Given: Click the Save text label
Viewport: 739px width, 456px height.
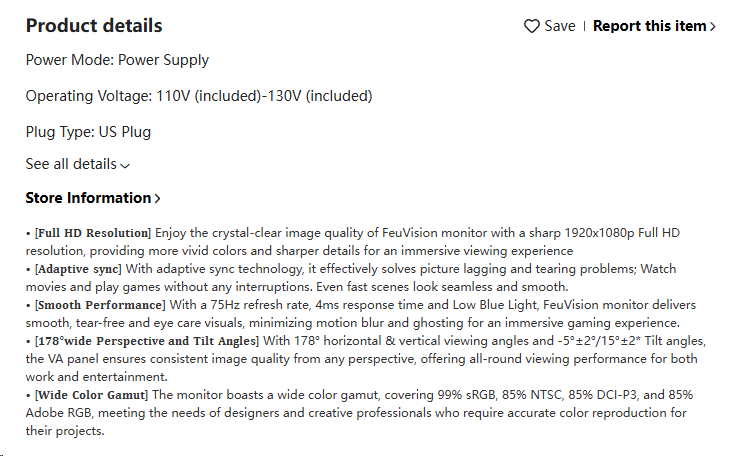Looking at the screenshot, I should click(x=559, y=26).
